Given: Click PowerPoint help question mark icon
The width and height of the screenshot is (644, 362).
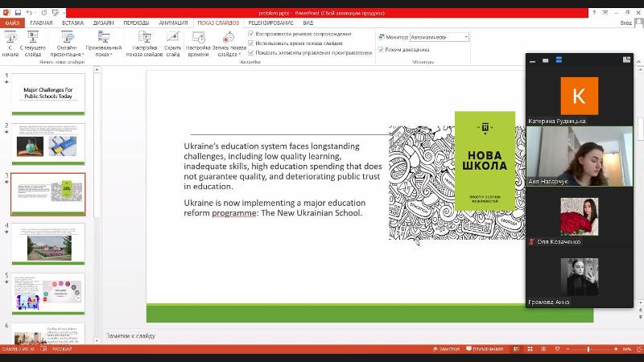Looking at the screenshot, I should coord(594,13).
